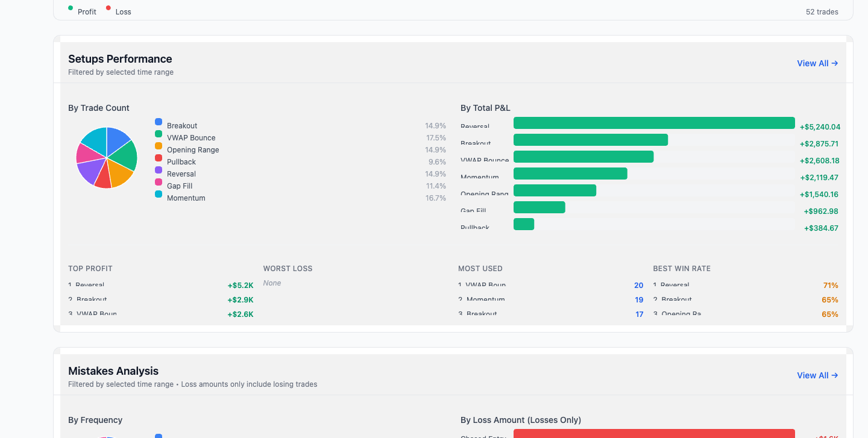Select Reversal in the Top Profit list
The height and width of the screenshot is (438, 868).
[89, 285]
